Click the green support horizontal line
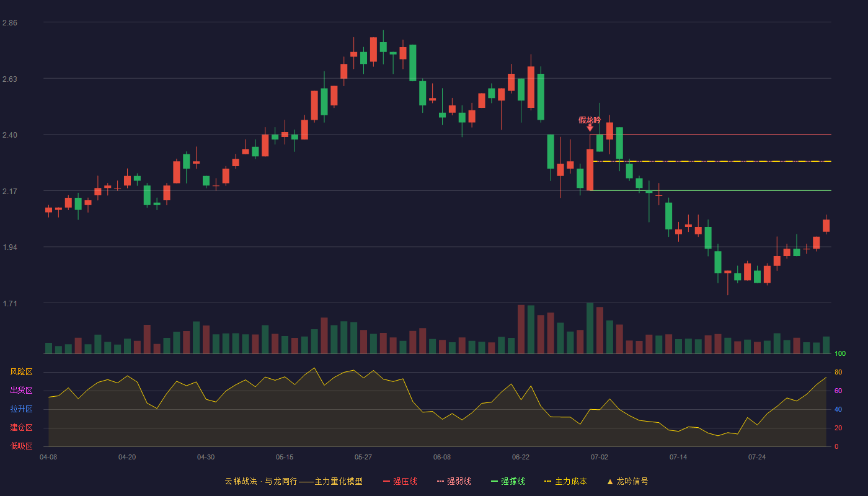Screen dimensions: 868x496 712,190
